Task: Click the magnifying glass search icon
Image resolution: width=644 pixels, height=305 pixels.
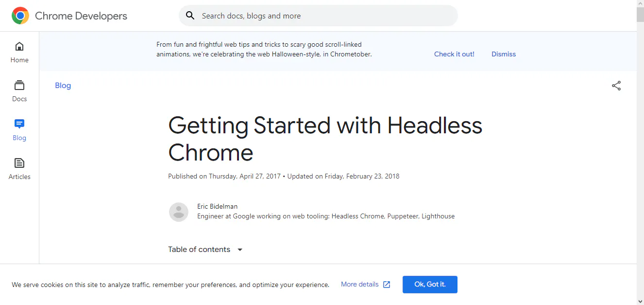Action: 190,15
